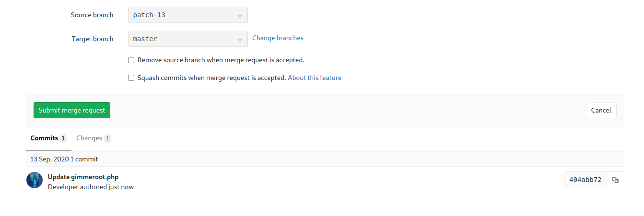The height and width of the screenshot is (216, 644).
Task: Cancel the merge request form
Action: tap(601, 110)
